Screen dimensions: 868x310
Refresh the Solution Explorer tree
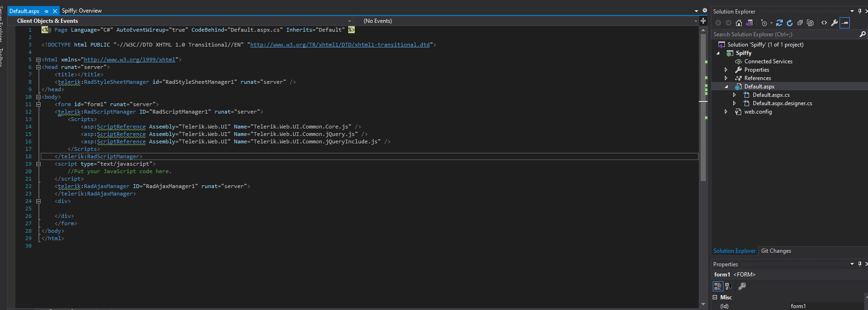(x=790, y=23)
